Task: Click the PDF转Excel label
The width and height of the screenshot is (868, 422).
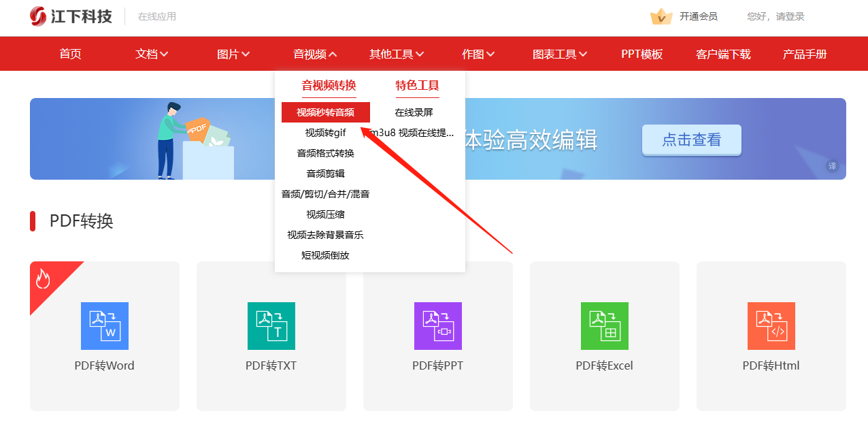Action: click(x=605, y=366)
